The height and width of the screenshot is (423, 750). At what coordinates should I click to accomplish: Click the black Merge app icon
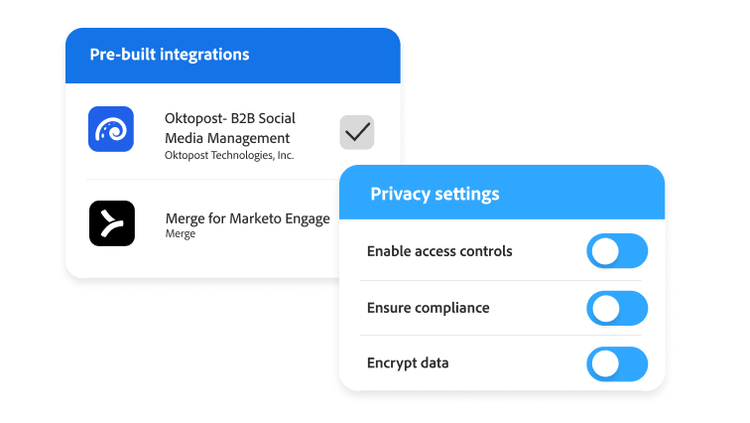click(111, 223)
